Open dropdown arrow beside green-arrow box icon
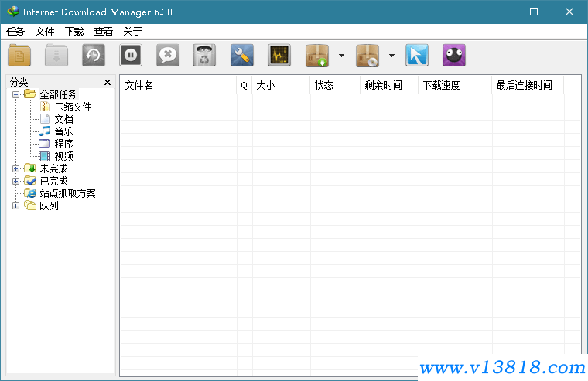Image resolution: width=588 pixels, height=381 pixels. coord(341,56)
